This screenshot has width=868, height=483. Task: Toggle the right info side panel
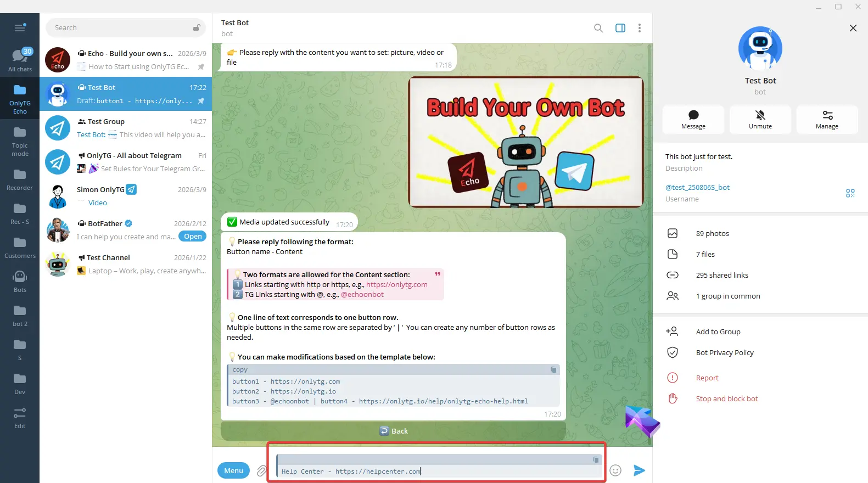point(620,28)
